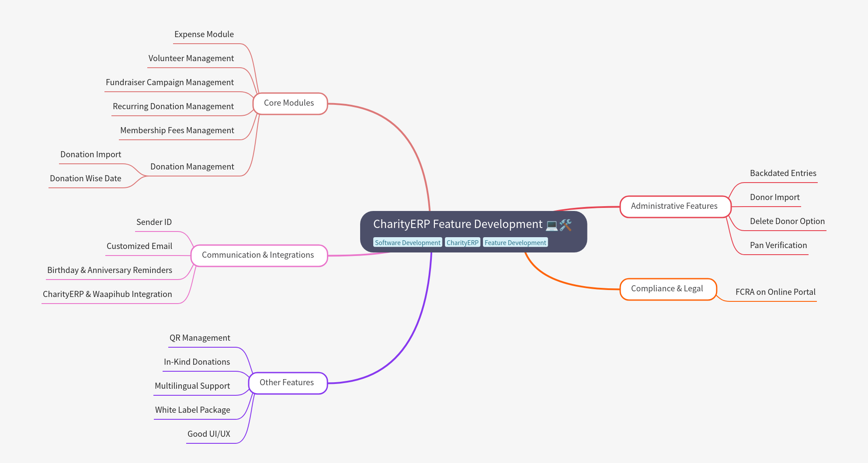Click CharityERP & Waapihub Integration
Viewport: 868px width, 463px height.
click(x=107, y=294)
